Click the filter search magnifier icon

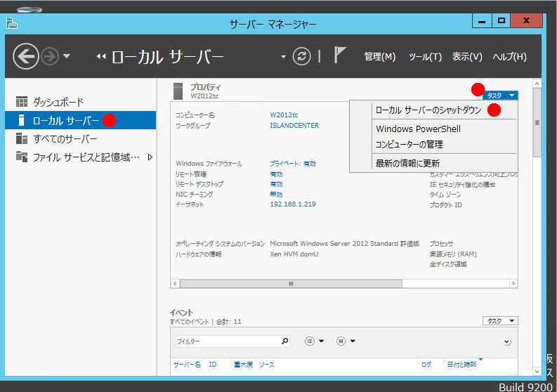click(x=284, y=341)
